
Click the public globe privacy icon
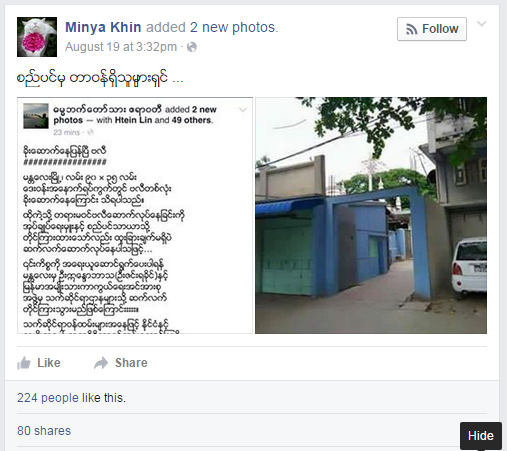pos(192,47)
